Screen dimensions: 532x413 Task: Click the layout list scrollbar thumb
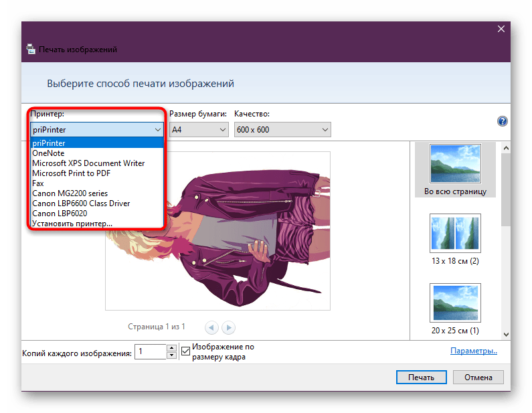(506, 190)
